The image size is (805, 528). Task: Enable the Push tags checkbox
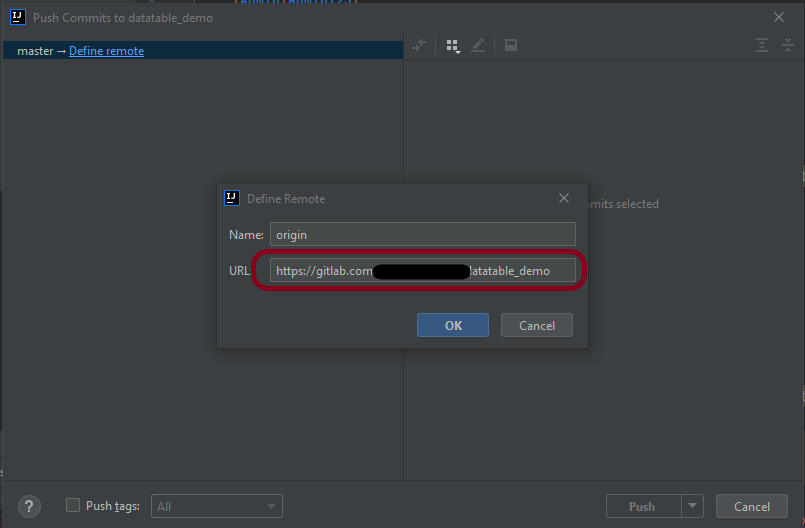[x=73, y=506]
